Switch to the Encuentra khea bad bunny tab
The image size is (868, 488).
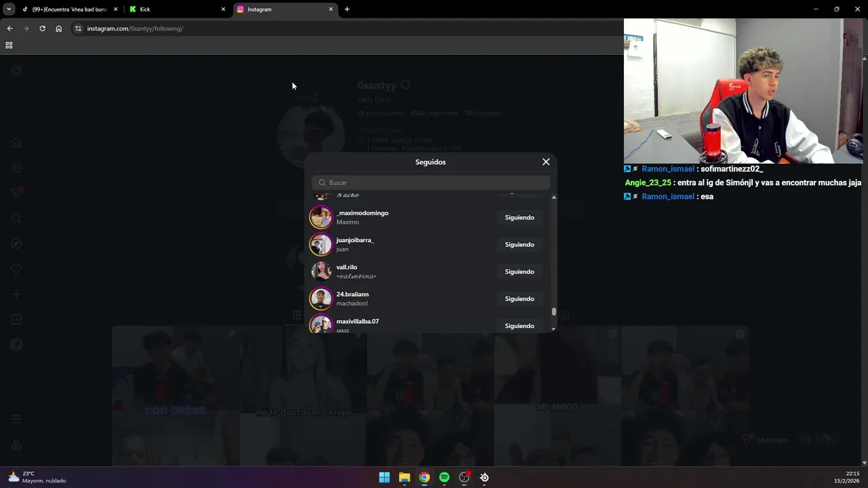(70, 9)
